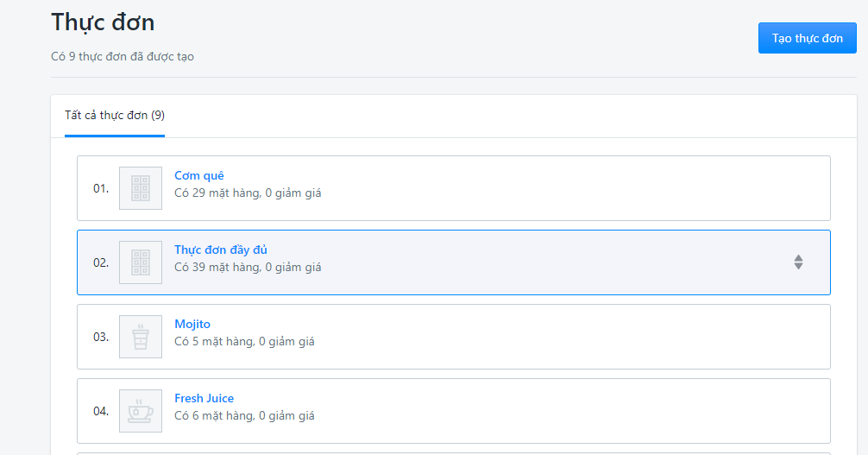This screenshot has height=455, width=868.
Task: Click the drink cup icon beside Mojito
Action: click(x=141, y=337)
